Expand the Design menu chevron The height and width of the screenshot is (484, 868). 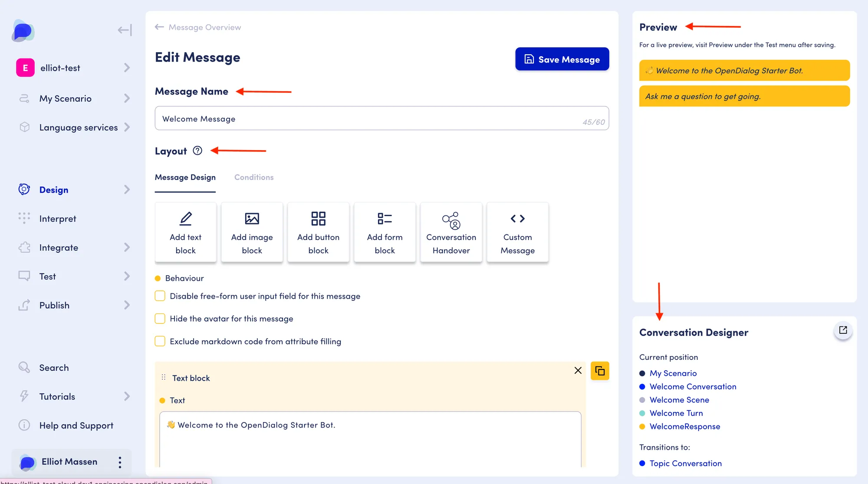coord(127,189)
